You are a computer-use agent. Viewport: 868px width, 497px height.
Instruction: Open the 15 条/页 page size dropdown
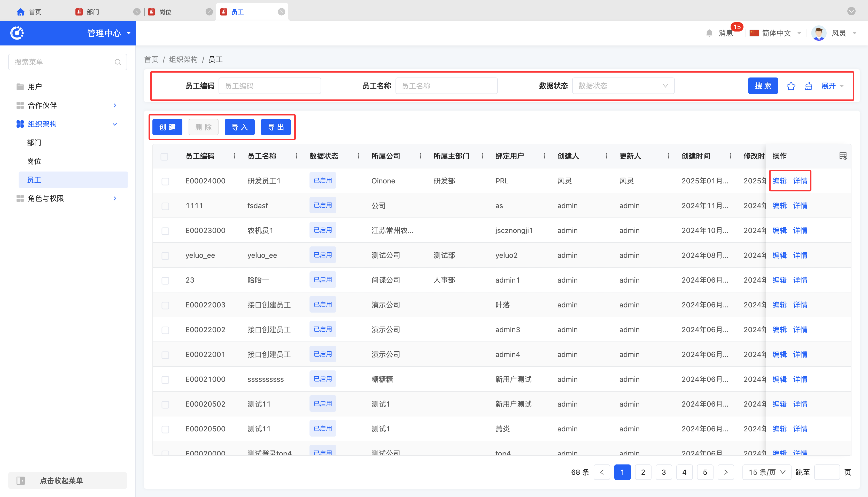click(767, 472)
